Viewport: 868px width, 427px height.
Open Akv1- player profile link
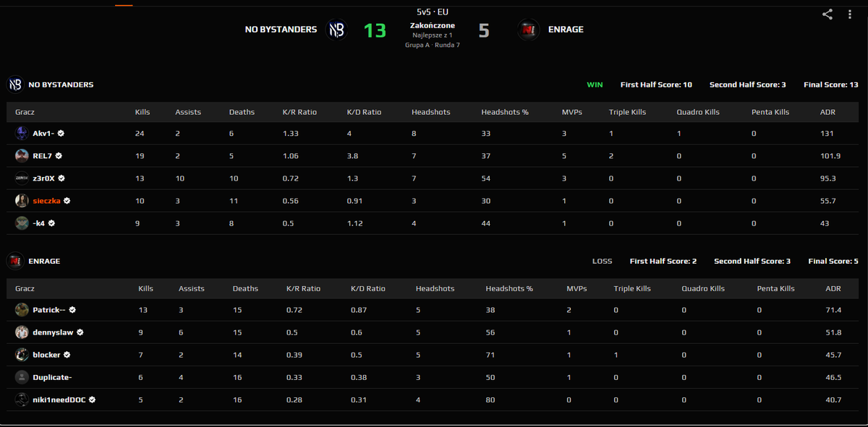[44, 134]
